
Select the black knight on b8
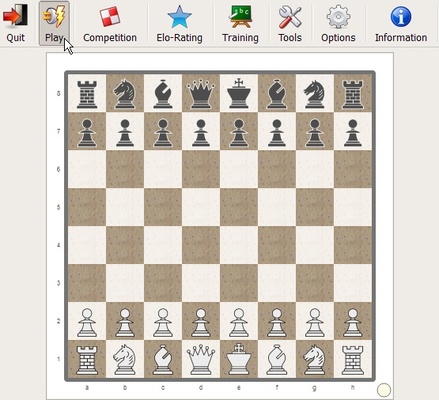125,93
